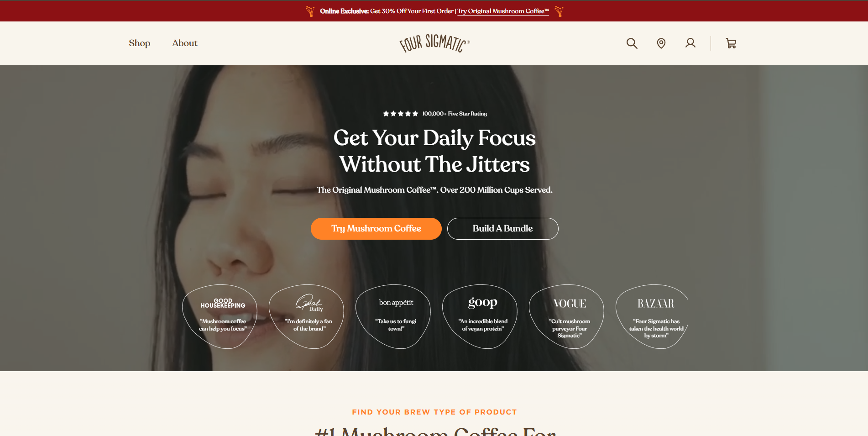The image size is (868, 436).
Task: Click the mushroom icon right of banner
Action: coord(559,11)
